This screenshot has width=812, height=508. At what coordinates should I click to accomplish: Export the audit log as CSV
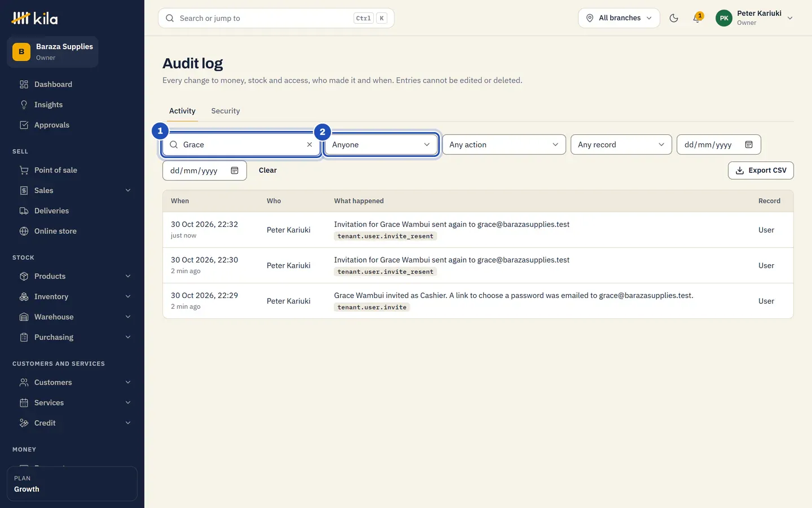(761, 170)
